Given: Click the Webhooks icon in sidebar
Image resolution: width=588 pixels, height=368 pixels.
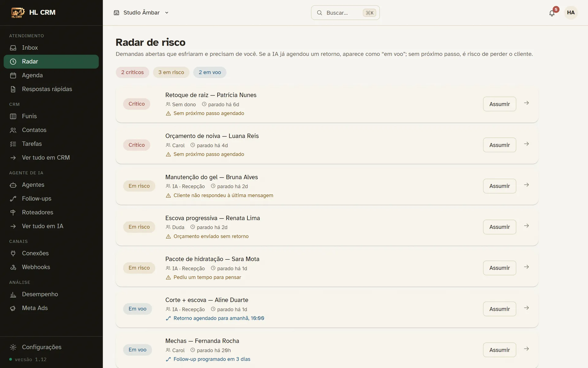Looking at the screenshot, I should (x=13, y=267).
